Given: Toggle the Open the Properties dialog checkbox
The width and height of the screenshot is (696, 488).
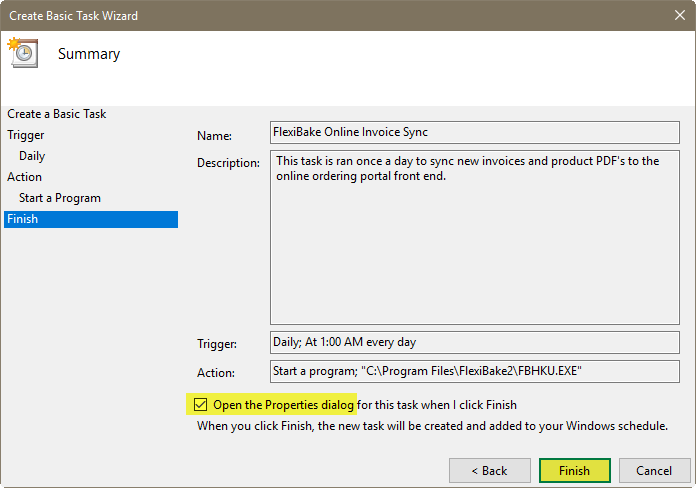Looking at the screenshot, I should pyautogui.click(x=201, y=405).
